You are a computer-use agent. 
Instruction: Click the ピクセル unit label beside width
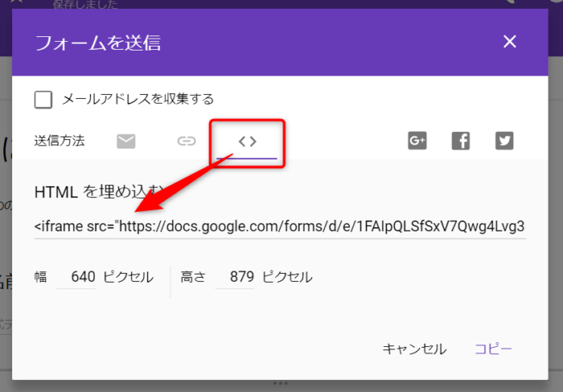tap(128, 277)
